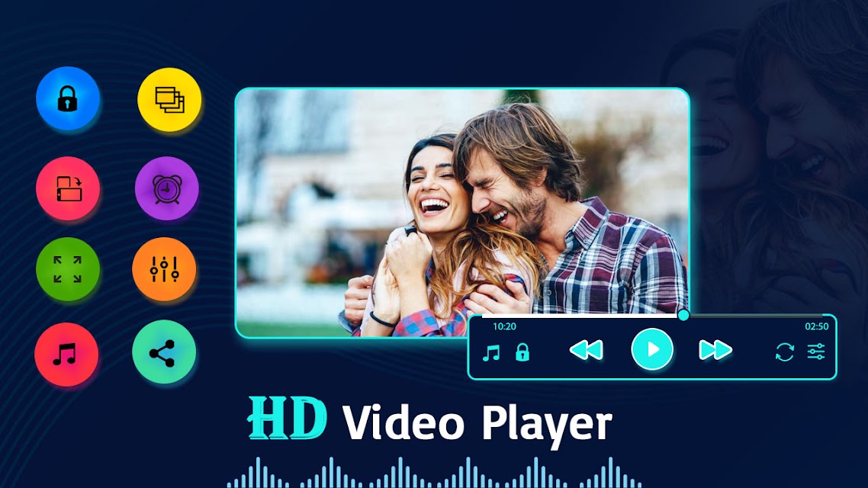Click the small music note in player bar

tap(491, 353)
